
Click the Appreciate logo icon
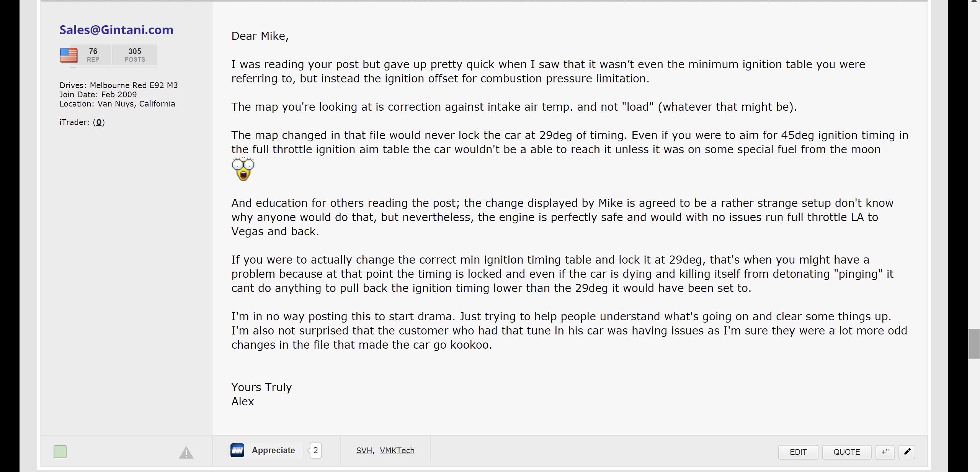click(x=237, y=450)
